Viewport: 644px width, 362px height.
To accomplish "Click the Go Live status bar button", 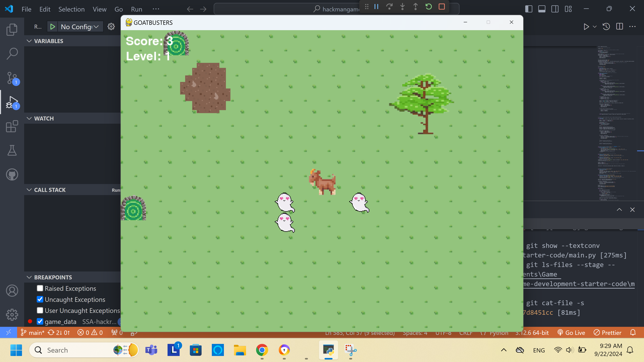I will click(572, 333).
